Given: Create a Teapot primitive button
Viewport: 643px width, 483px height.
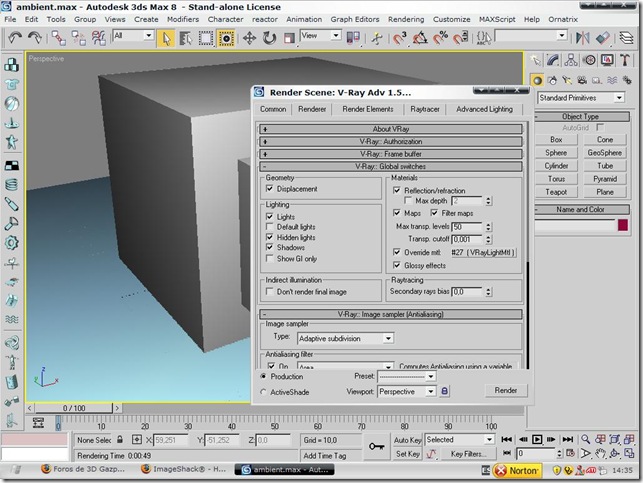Looking at the screenshot, I should [x=557, y=192].
